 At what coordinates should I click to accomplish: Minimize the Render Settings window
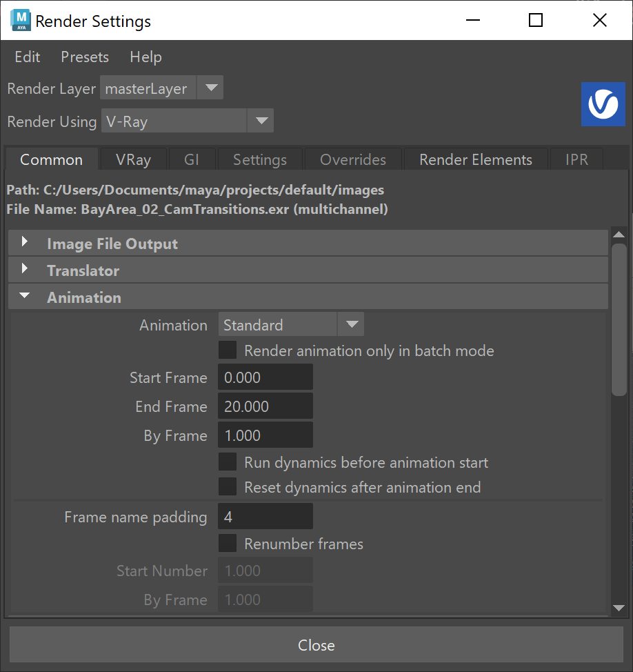click(473, 20)
